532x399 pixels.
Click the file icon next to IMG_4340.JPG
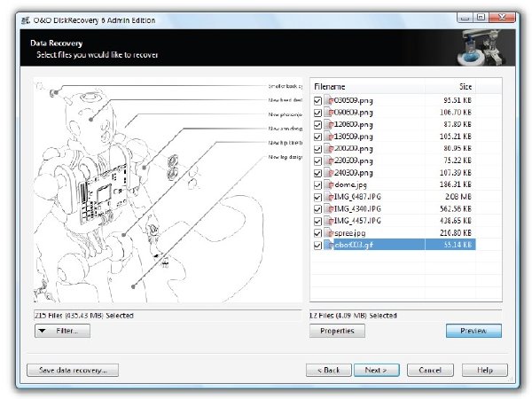click(329, 208)
